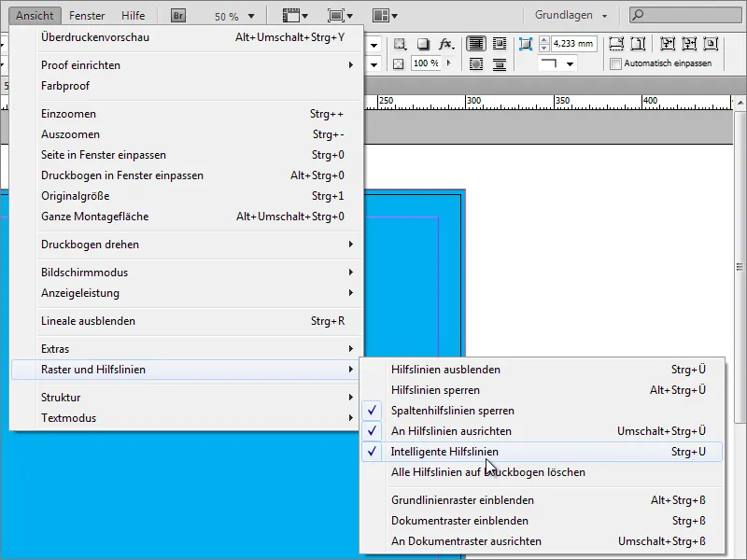
Task: Click fit content proportionally icon
Action: [638, 44]
